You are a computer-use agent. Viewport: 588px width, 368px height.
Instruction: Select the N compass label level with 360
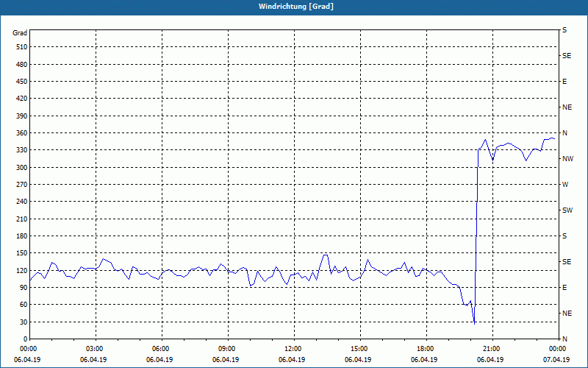pos(564,133)
